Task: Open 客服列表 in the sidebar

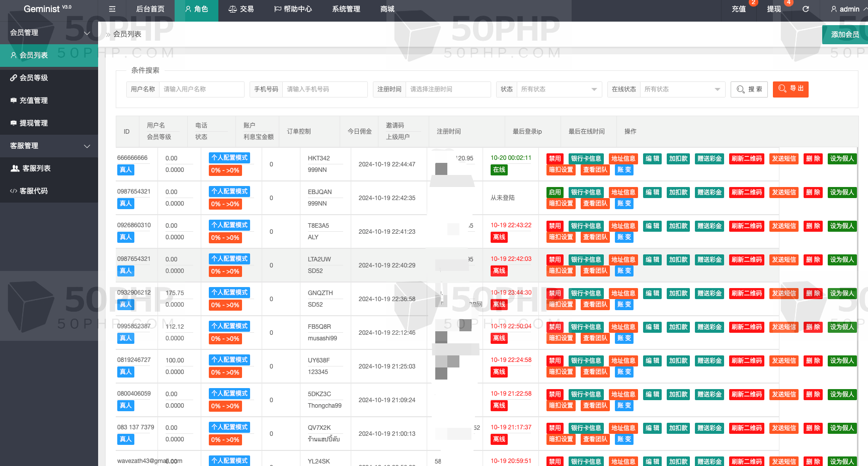Action: point(36,168)
